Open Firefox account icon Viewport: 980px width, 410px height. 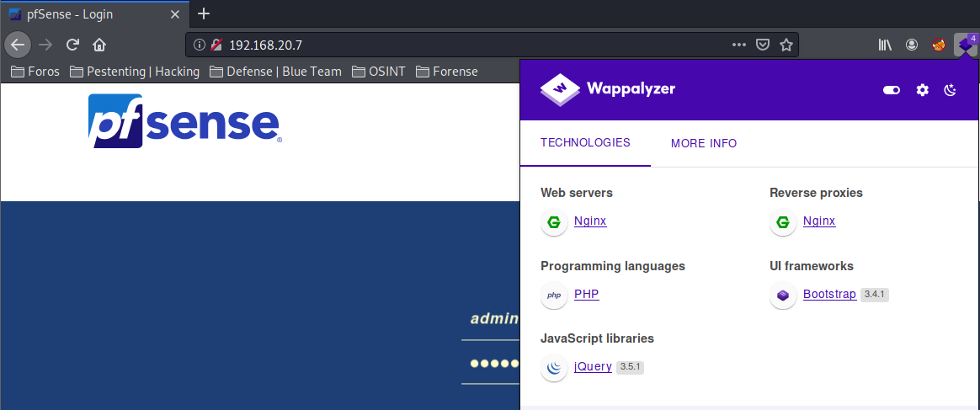[x=912, y=45]
